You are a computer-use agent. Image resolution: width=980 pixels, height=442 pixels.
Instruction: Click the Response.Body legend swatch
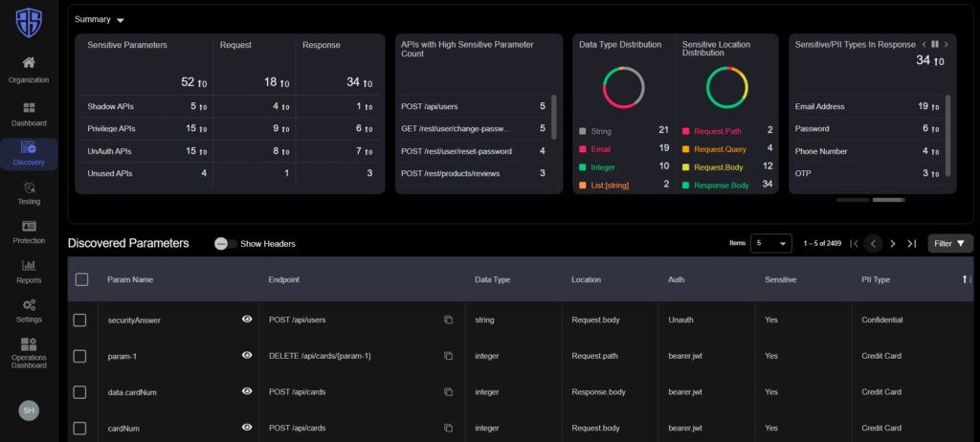[685, 185]
